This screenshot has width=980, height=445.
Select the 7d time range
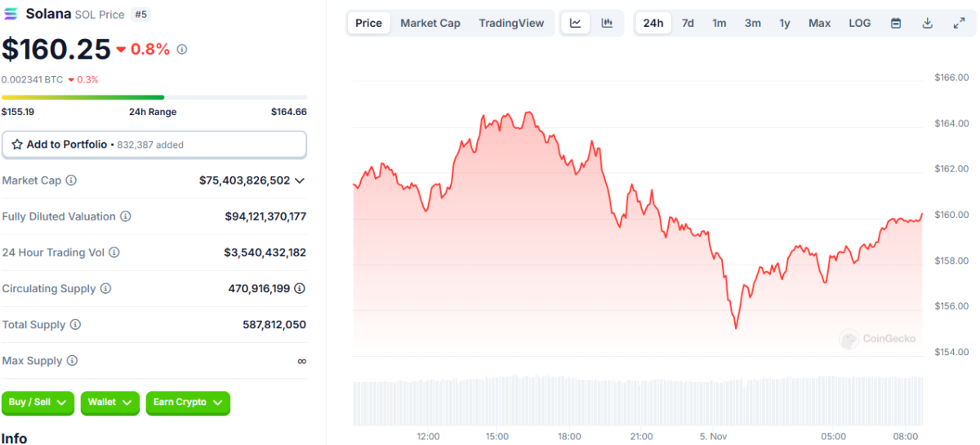tap(688, 23)
